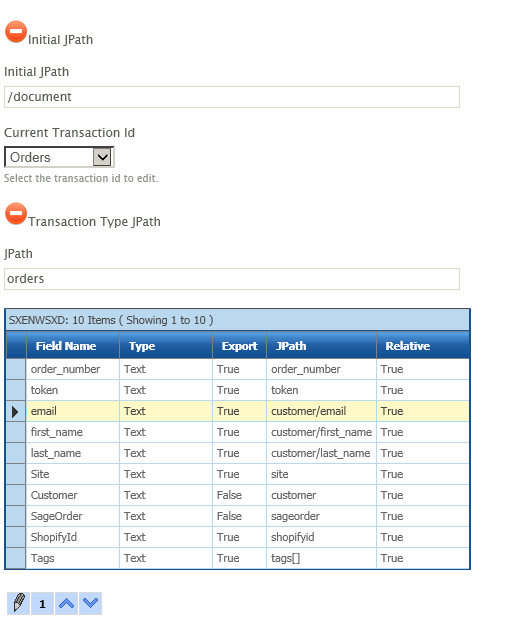Click the JPath field containing orders

click(x=232, y=278)
